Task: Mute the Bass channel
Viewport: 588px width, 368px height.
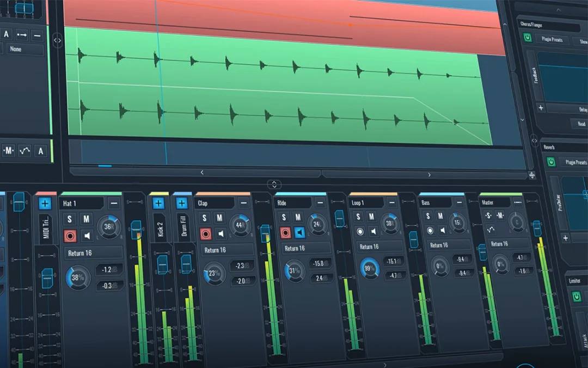Action: 440,215
